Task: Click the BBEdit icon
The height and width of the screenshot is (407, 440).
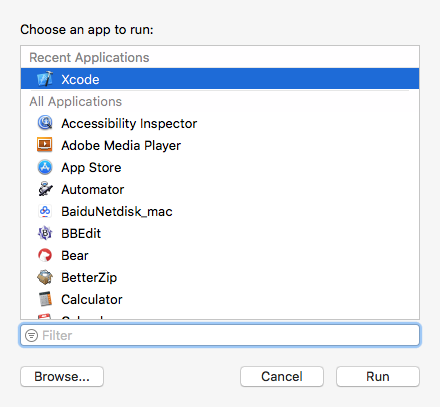Action: (x=45, y=233)
